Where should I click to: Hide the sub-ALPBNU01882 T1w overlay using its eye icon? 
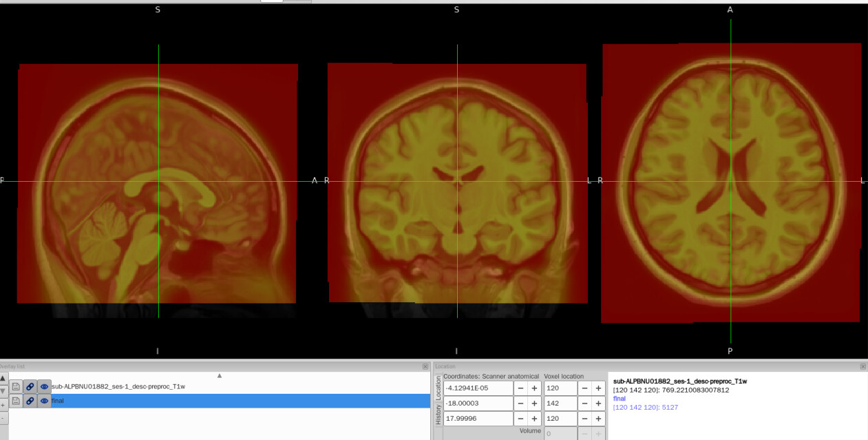click(x=44, y=387)
